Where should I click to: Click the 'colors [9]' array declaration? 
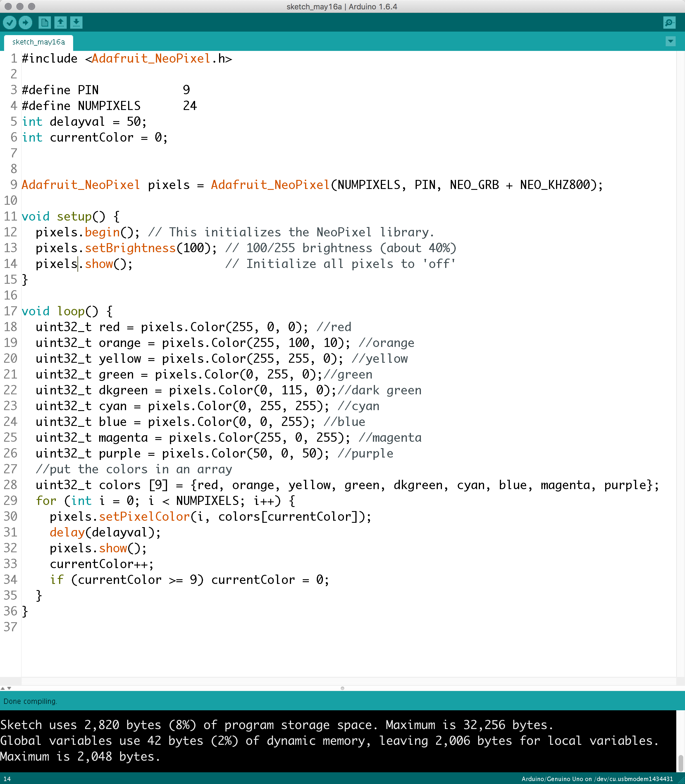(133, 485)
